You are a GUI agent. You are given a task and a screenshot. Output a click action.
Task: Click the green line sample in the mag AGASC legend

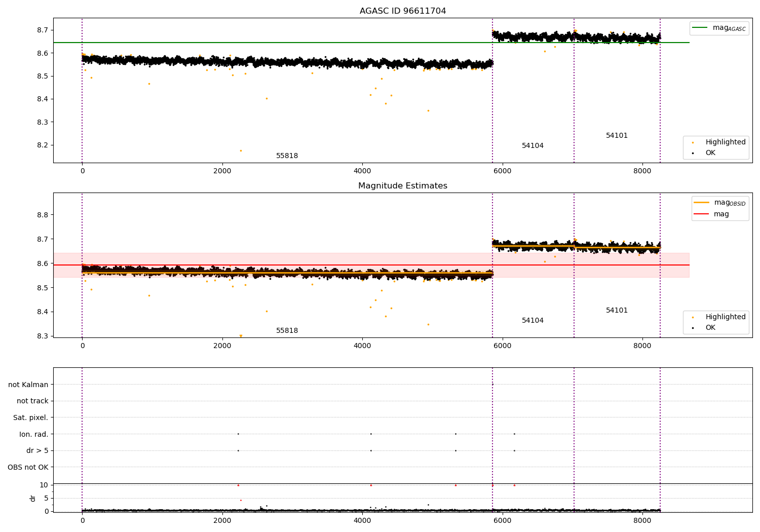point(700,27)
